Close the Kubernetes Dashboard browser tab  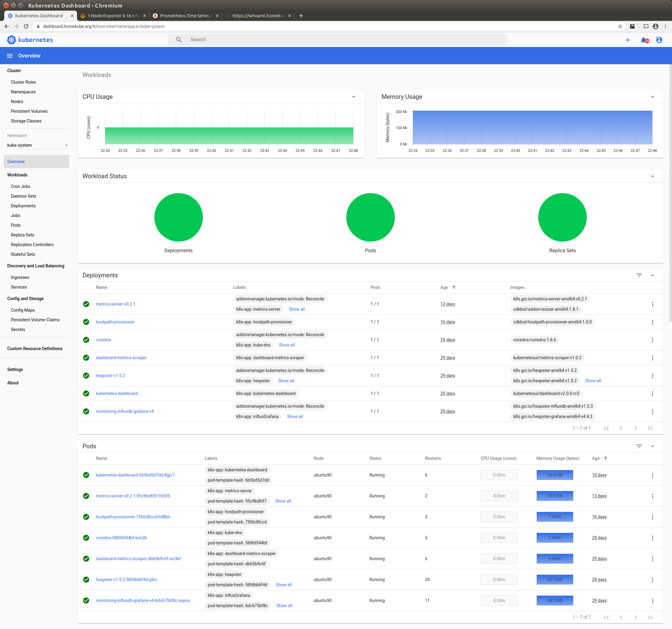(72, 15)
